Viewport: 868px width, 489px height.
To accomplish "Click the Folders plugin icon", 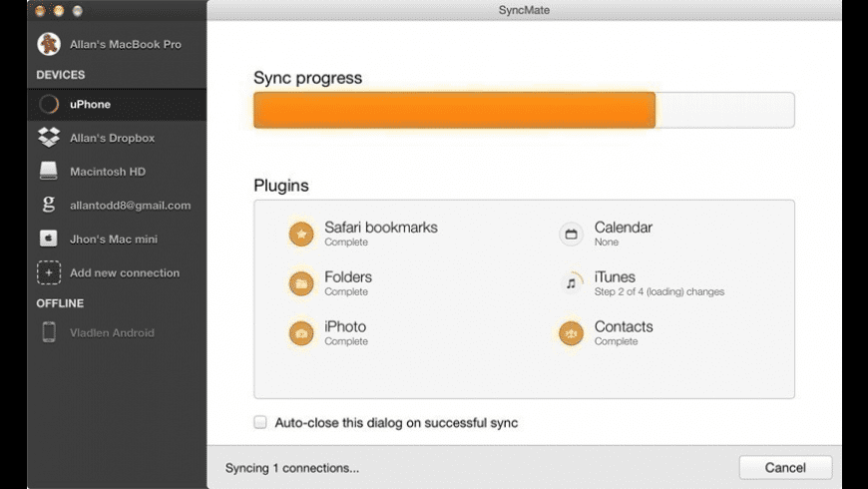I will (300, 284).
